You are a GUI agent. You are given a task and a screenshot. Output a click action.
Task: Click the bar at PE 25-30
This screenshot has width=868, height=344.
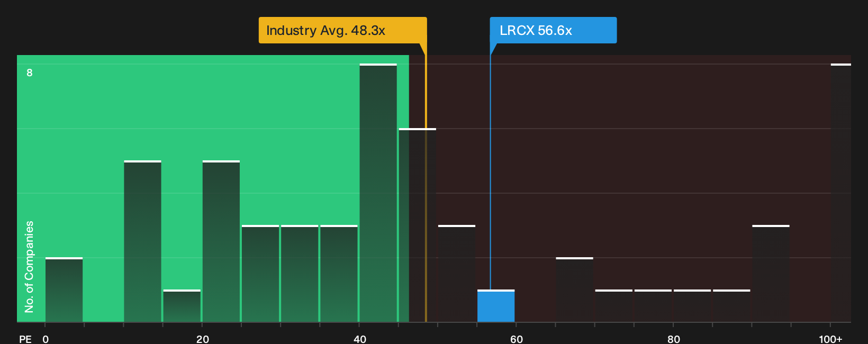point(260,274)
